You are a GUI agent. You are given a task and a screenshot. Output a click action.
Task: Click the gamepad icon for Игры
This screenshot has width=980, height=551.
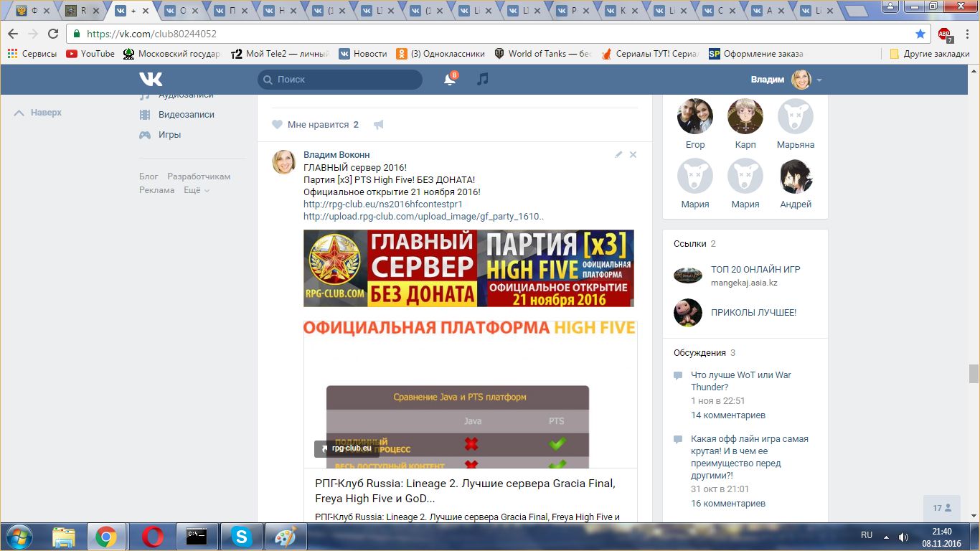[x=145, y=135]
